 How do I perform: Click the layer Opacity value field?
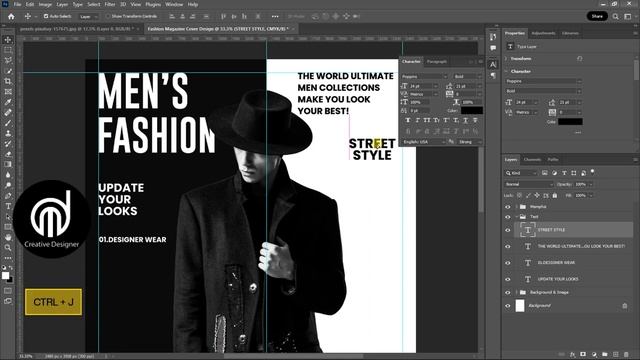pyautogui.click(x=581, y=184)
